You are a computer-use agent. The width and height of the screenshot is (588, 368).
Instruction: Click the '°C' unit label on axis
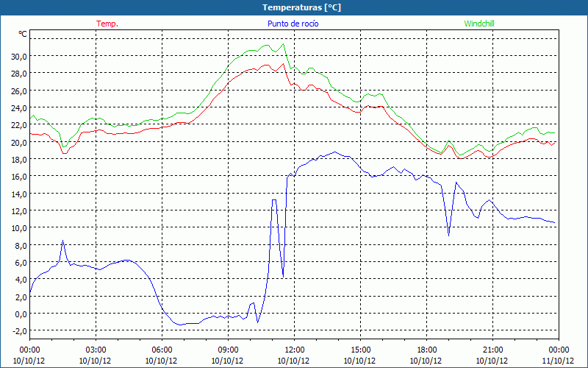pyautogui.click(x=23, y=34)
